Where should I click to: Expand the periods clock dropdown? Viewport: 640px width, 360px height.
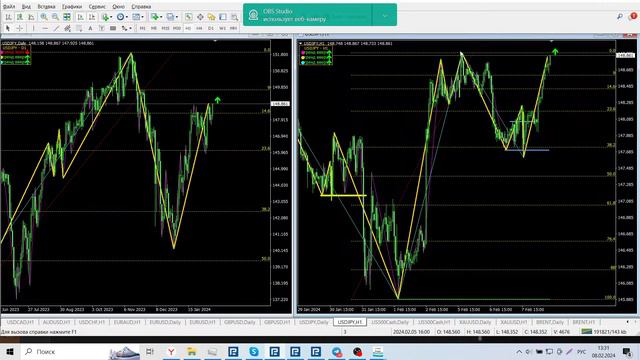(127, 17)
